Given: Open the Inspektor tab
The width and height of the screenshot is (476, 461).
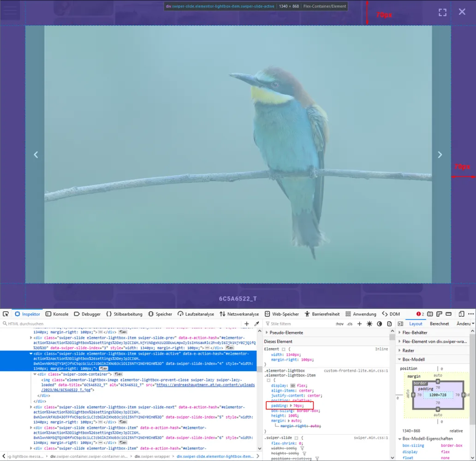Looking at the screenshot, I should pyautogui.click(x=28, y=314).
